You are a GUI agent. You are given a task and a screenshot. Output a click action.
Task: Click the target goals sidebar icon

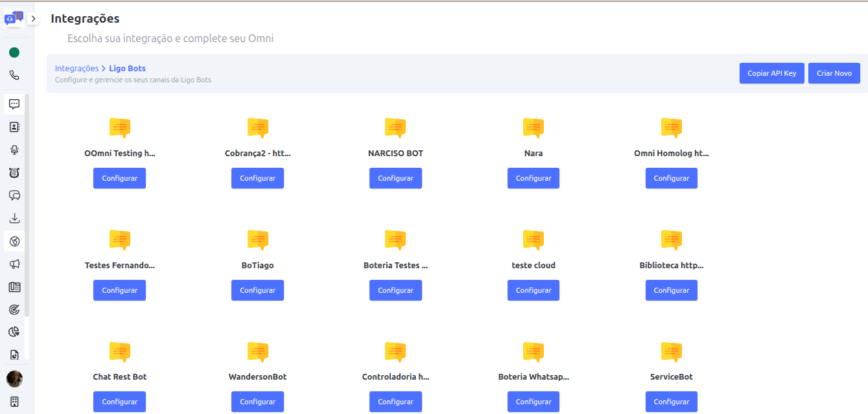14,310
